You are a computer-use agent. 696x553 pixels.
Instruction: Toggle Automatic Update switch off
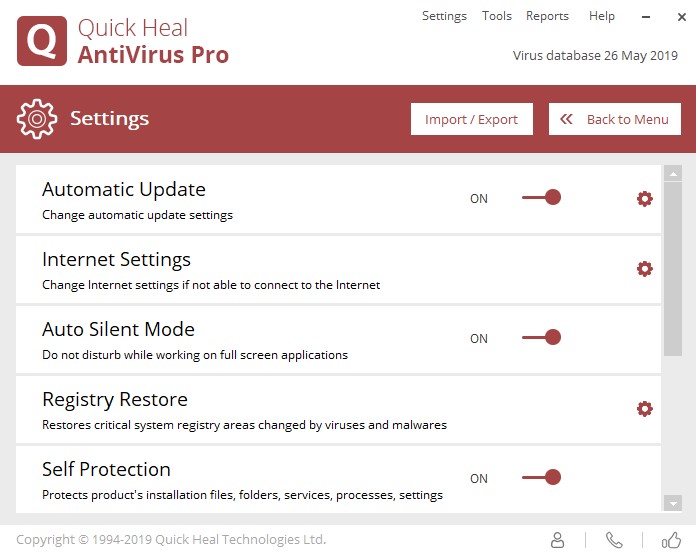(542, 198)
